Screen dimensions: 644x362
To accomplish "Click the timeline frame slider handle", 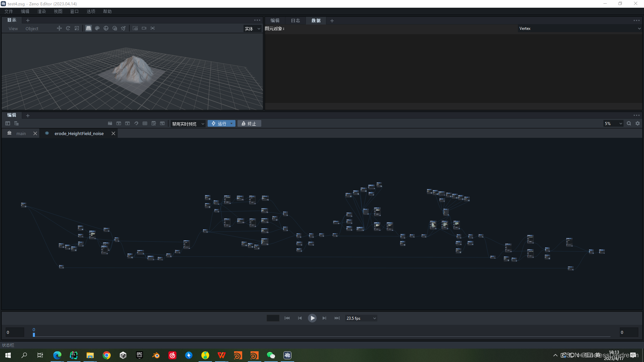I will click(34, 335).
